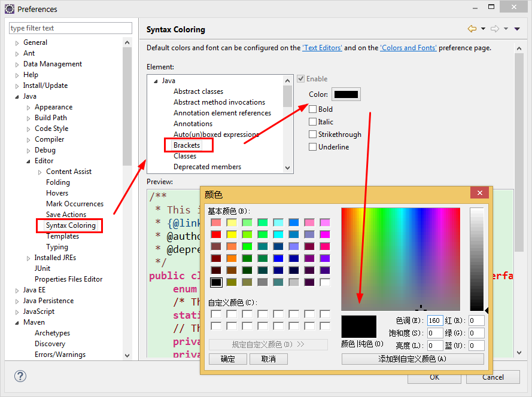Click the type filter text field
Screen dimensions: 532x397
pyautogui.click(x=71, y=28)
